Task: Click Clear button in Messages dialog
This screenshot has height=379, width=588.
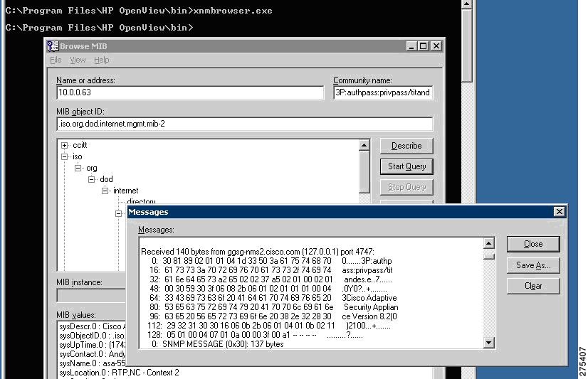Action: pyautogui.click(x=533, y=286)
